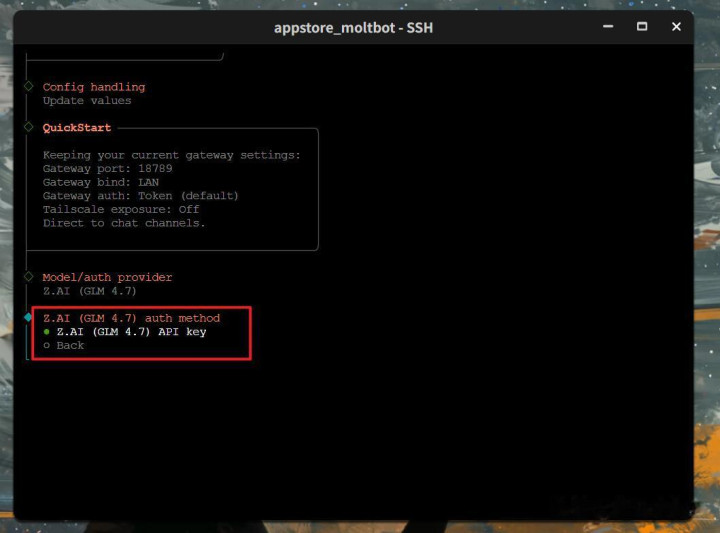Screen dimensions: 720x533
Task: Click the diamond beside Model/auth provider
Action: point(29,277)
